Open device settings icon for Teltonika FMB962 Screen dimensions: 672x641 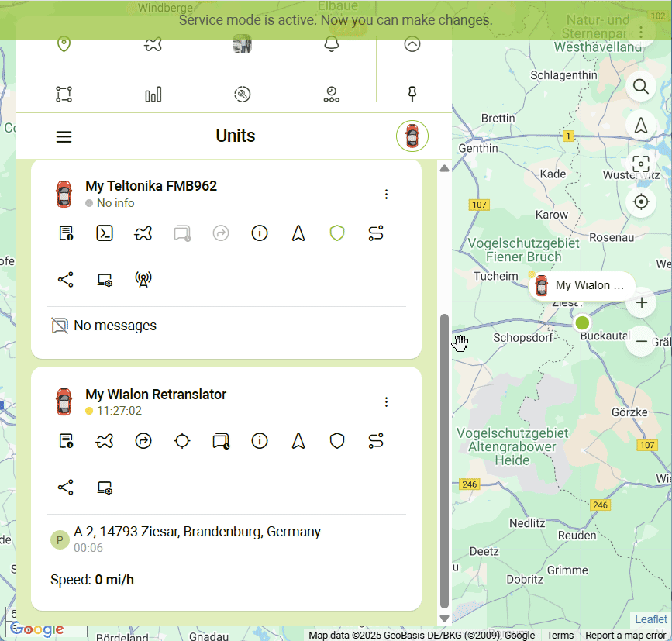105,280
